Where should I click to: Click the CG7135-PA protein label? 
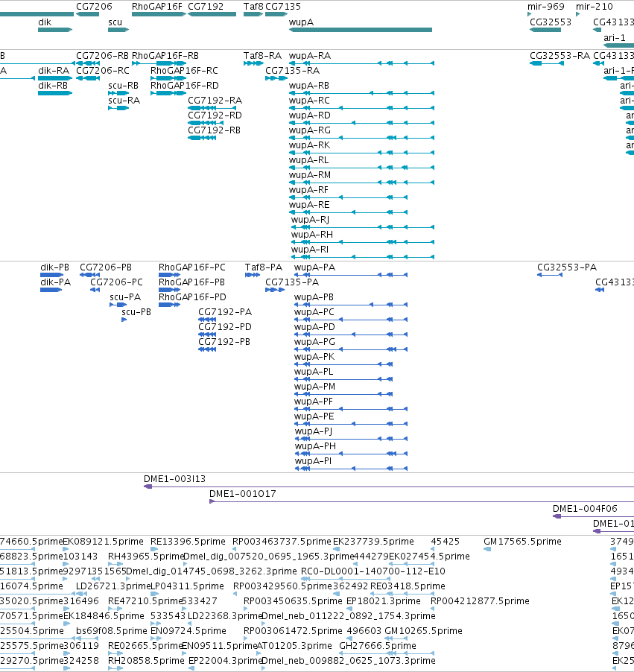click(292, 282)
